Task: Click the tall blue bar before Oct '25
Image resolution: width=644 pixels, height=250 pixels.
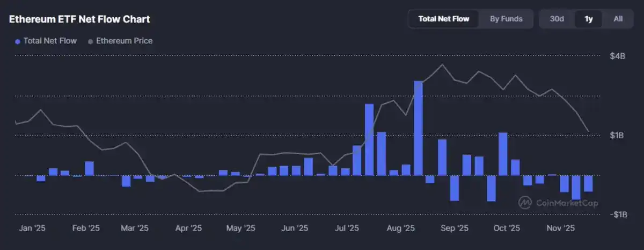Action: [x=503, y=153]
